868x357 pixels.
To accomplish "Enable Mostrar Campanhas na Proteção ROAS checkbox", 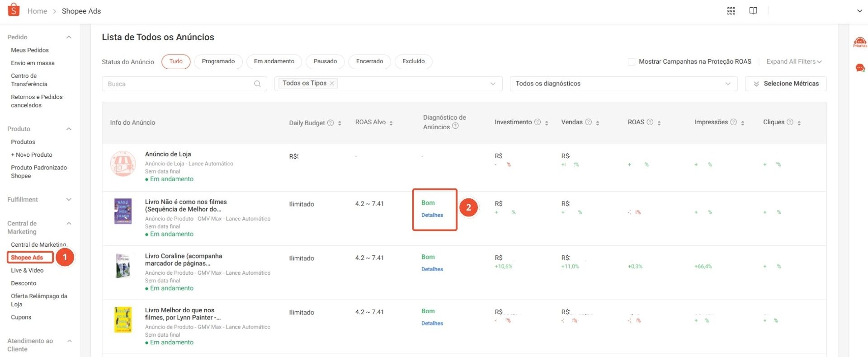I will 632,61.
